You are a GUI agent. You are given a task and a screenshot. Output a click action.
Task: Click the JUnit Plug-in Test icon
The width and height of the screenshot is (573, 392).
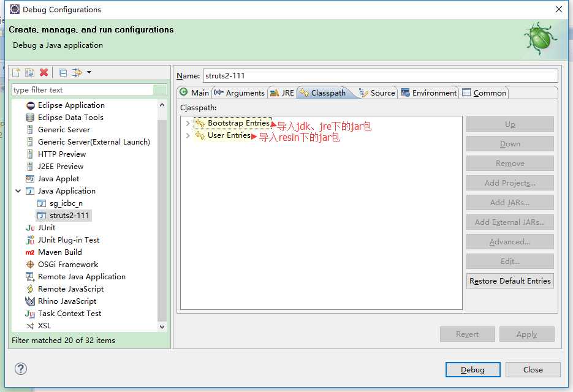(x=30, y=240)
